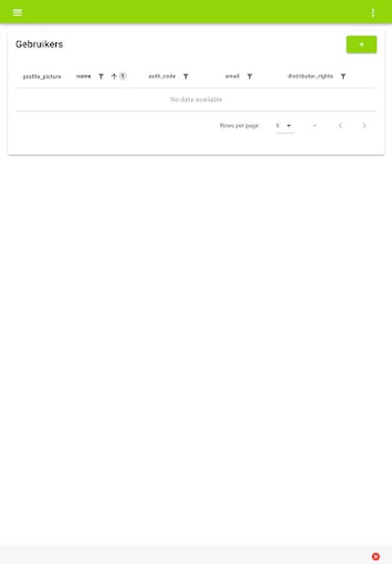Open the hamburger navigation menu

pos(18,13)
